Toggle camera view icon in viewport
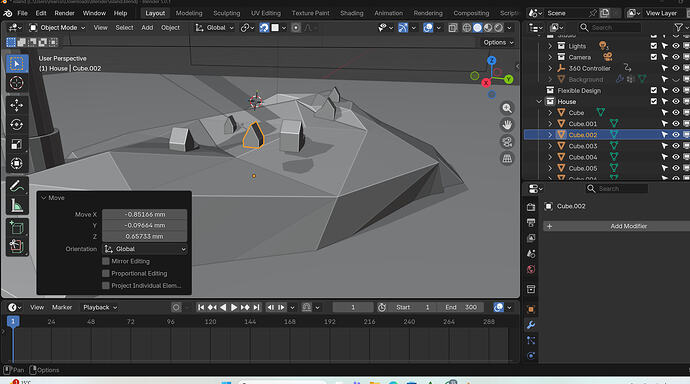 (507, 142)
